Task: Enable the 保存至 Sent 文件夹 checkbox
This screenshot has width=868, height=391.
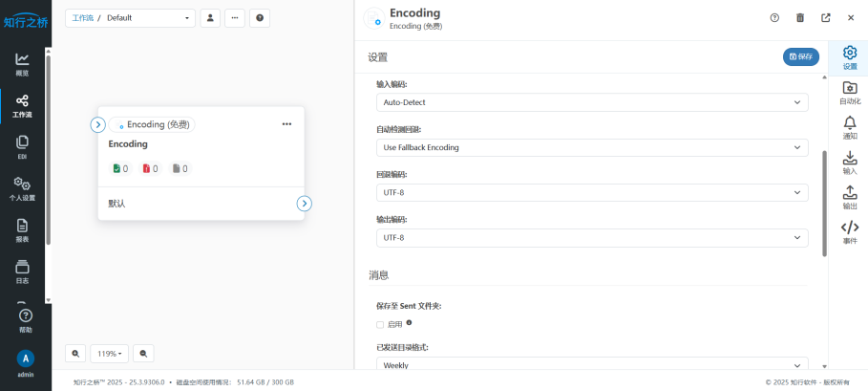Action: [x=380, y=324]
